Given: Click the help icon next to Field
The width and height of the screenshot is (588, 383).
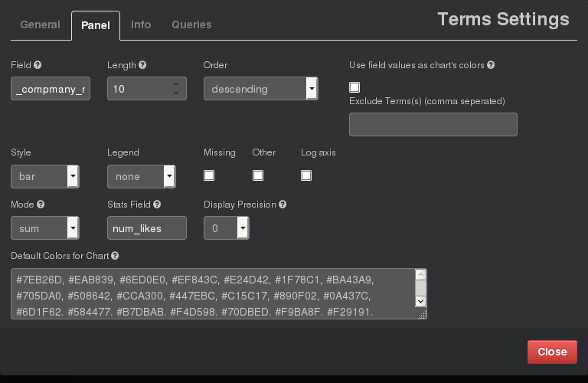Looking at the screenshot, I should pos(38,65).
